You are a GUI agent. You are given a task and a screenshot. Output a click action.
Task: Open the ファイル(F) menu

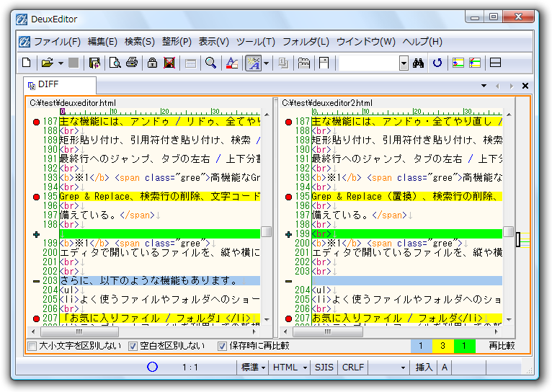click(57, 42)
